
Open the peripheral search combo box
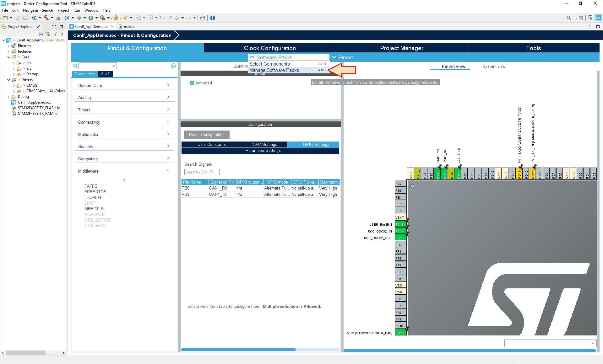tap(98, 66)
